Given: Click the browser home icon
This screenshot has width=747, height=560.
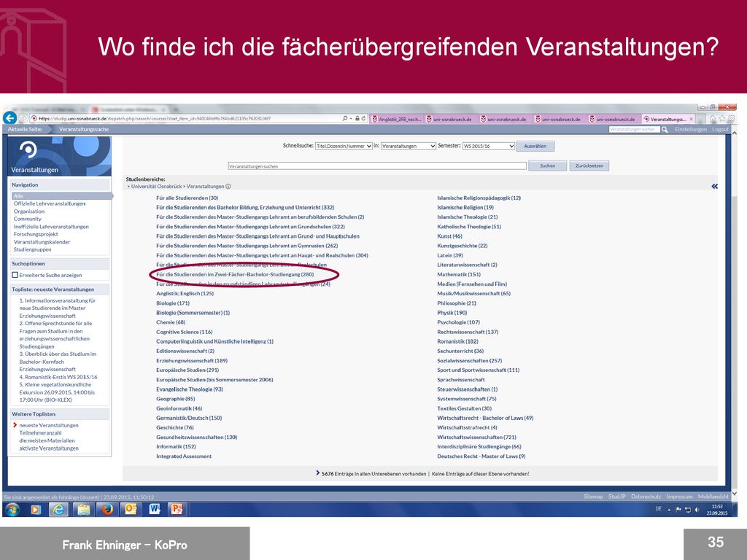Looking at the screenshot, I should click(x=713, y=119).
